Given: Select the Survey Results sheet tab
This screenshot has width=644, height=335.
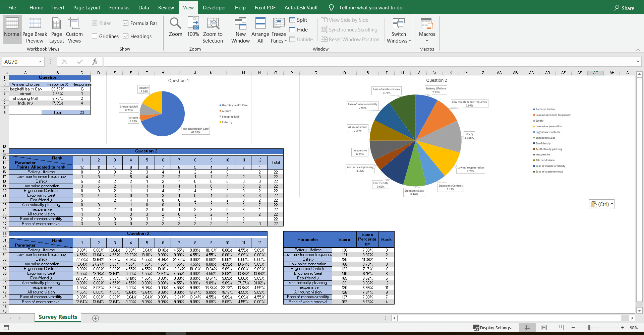Looking at the screenshot, I should [58, 317].
